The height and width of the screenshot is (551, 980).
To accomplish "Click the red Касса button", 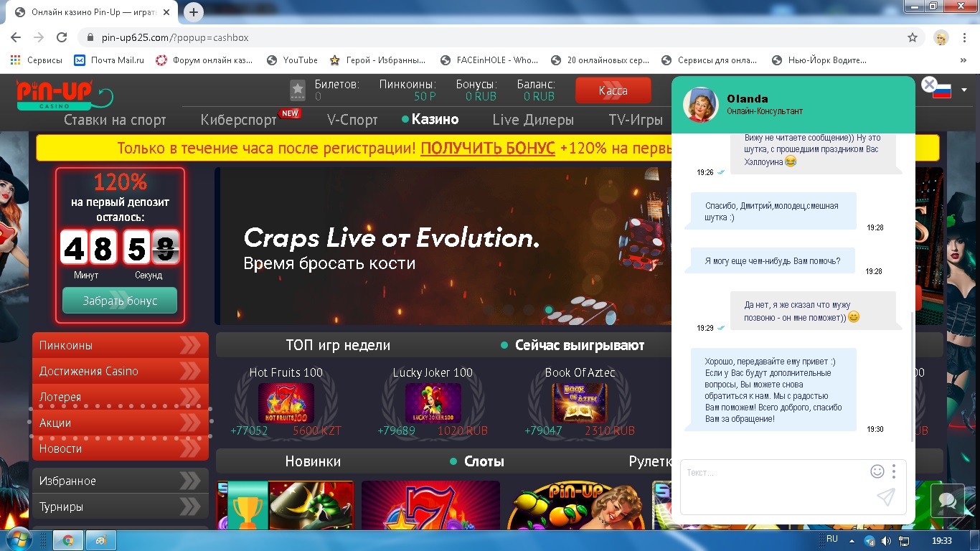I will click(x=613, y=90).
